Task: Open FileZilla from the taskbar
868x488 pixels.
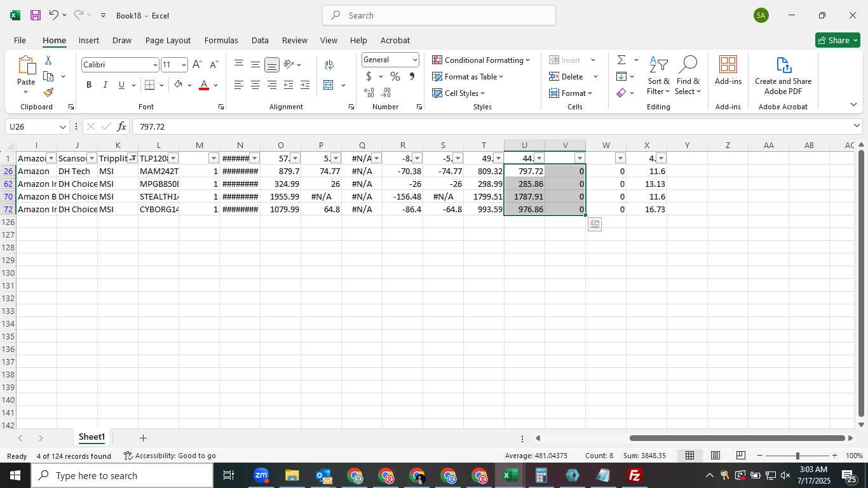Action: [634, 475]
